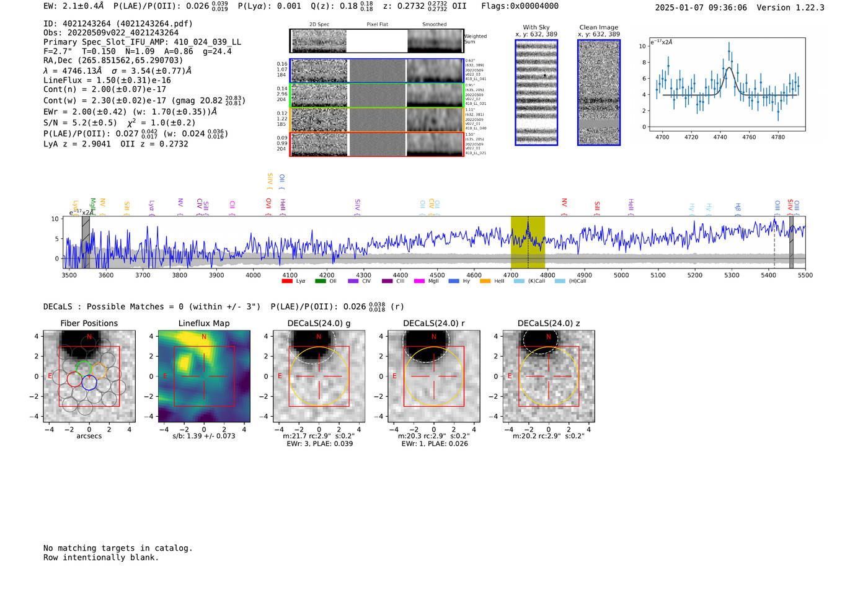Click the 2025-01-07 09:36:06 timestamp
This screenshot has width=868, height=591.
(701, 7)
